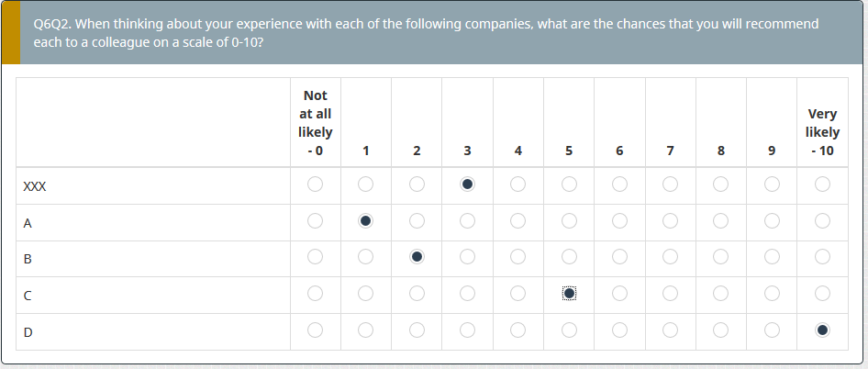Choose rating 8 for company C
The height and width of the screenshot is (369, 868).
click(721, 293)
